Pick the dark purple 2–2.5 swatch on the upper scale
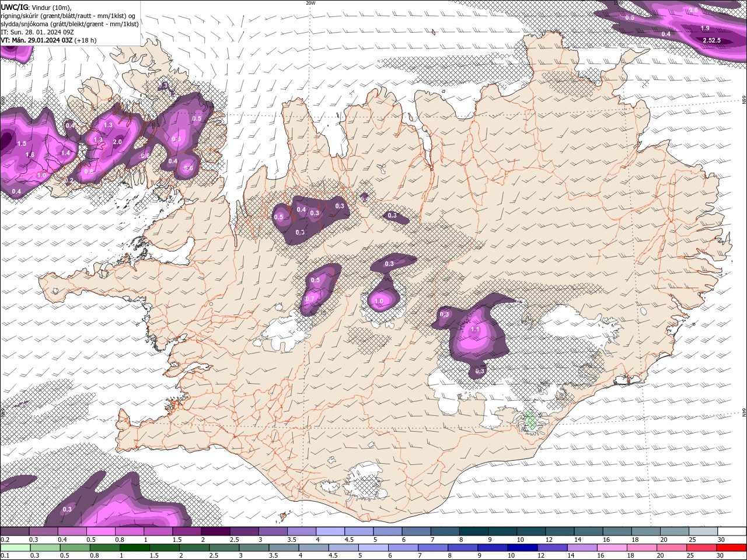 215,531
